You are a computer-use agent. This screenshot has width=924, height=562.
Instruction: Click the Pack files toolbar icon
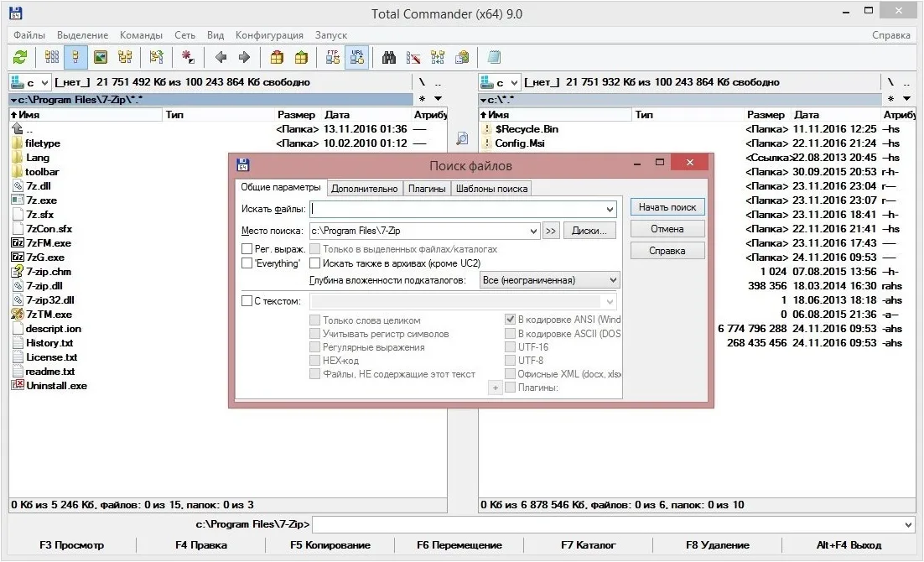[x=277, y=57]
